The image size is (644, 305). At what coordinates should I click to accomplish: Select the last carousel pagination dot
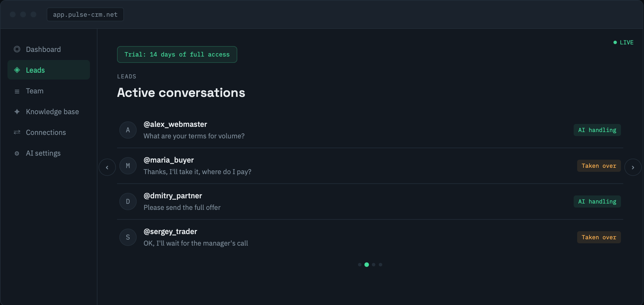[381, 265]
